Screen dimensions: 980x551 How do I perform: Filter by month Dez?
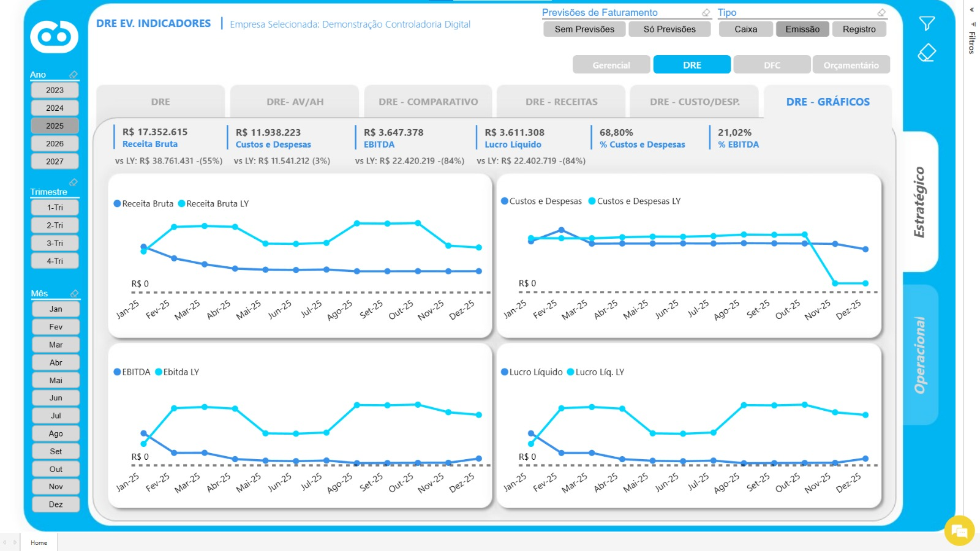point(56,504)
